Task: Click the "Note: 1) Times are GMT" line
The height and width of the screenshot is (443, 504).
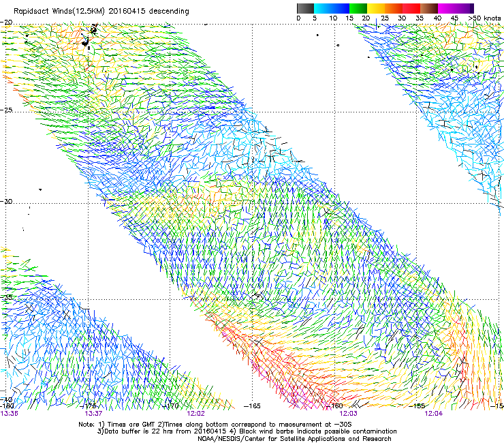Action: point(215,425)
